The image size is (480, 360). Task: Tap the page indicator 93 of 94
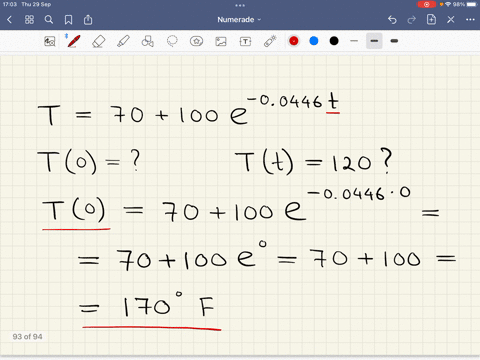pyautogui.click(x=27, y=337)
